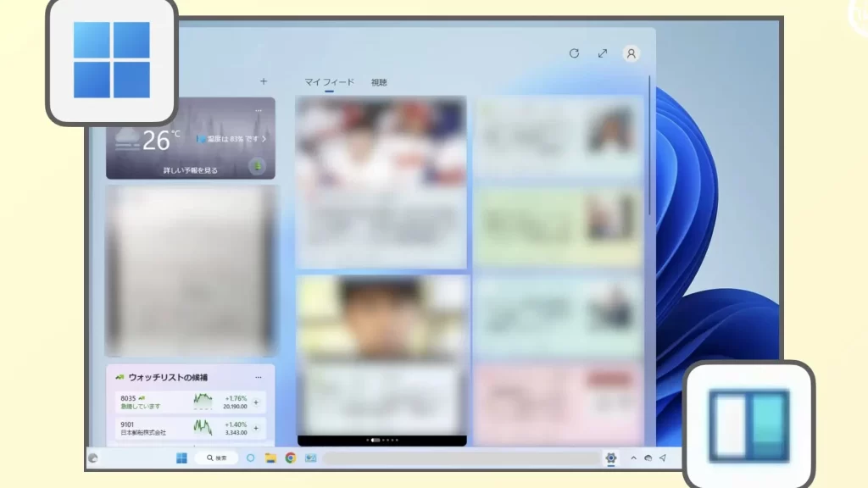Click the widgets panel vertical scrollbar
Image resolution: width=868 pixels, height=488 pixels.
649,147
